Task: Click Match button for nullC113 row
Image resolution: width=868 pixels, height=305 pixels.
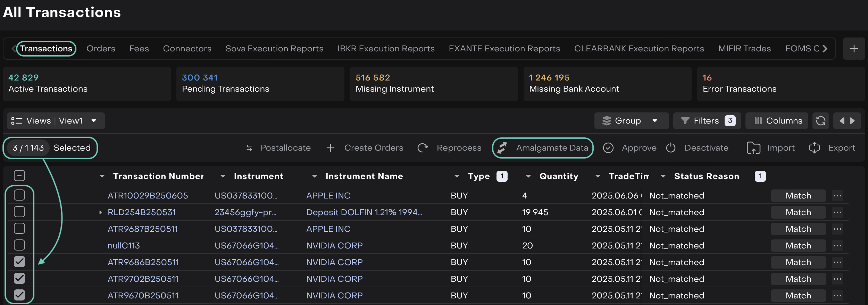Action: point(798,246)
